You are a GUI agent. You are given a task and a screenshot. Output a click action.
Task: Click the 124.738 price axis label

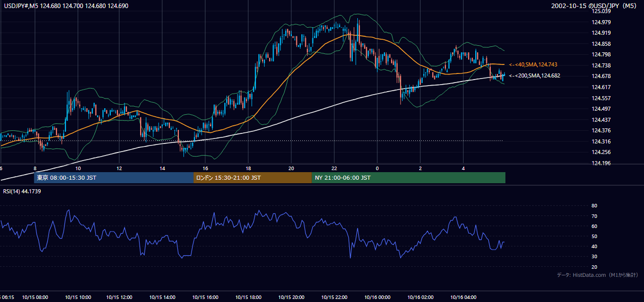(602, 65)
